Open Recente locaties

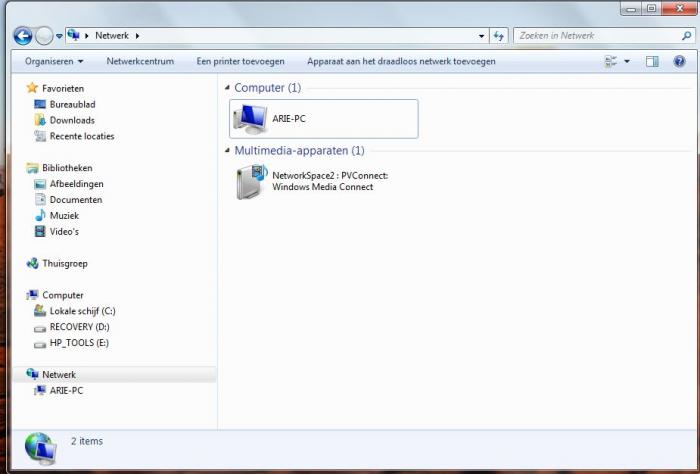[82, 136]
